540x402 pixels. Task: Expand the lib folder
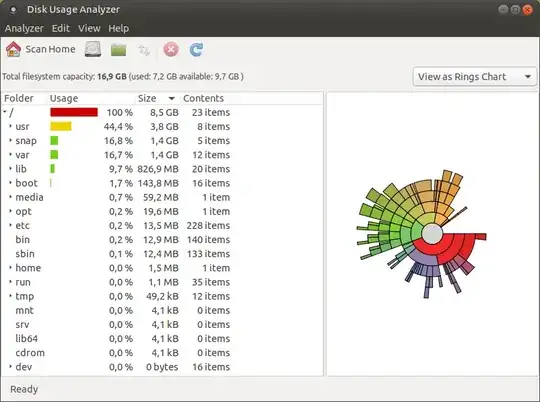coord(11,168)
